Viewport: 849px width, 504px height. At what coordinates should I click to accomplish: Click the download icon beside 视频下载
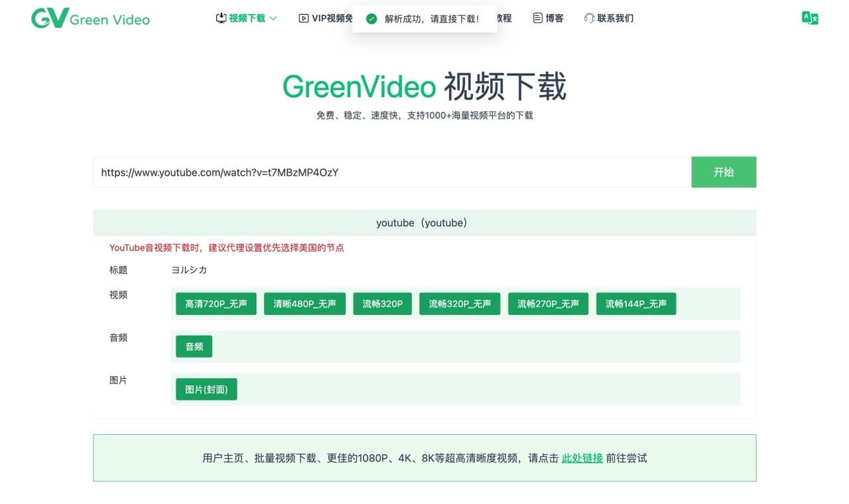click(x=222, y=19)
